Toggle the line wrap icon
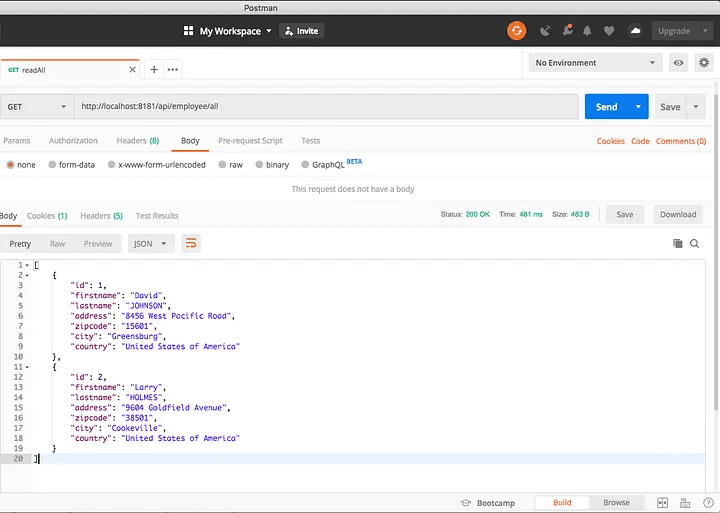 (x=191, y=243)
